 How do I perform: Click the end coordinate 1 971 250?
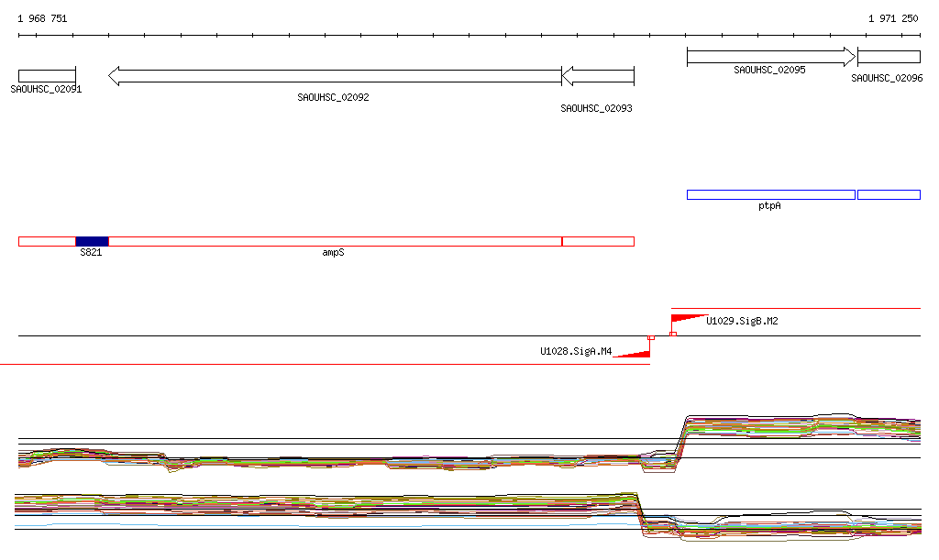click(893, 18)
